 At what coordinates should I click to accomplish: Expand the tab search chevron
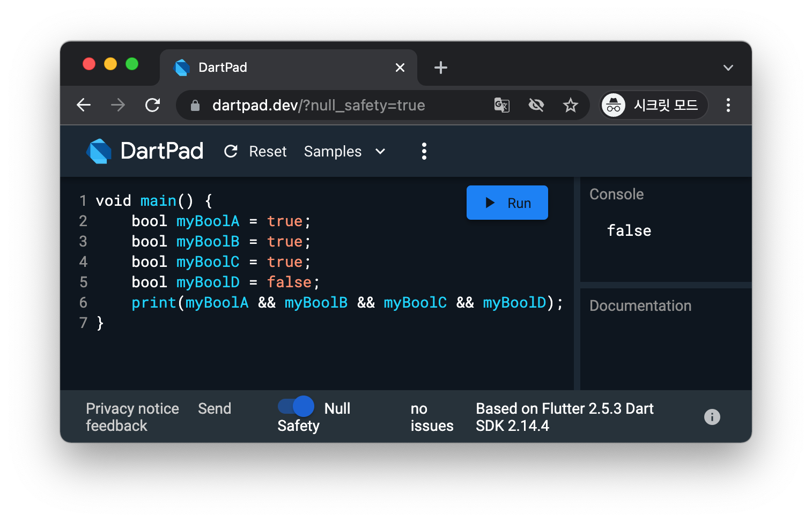tap(728, 68)
